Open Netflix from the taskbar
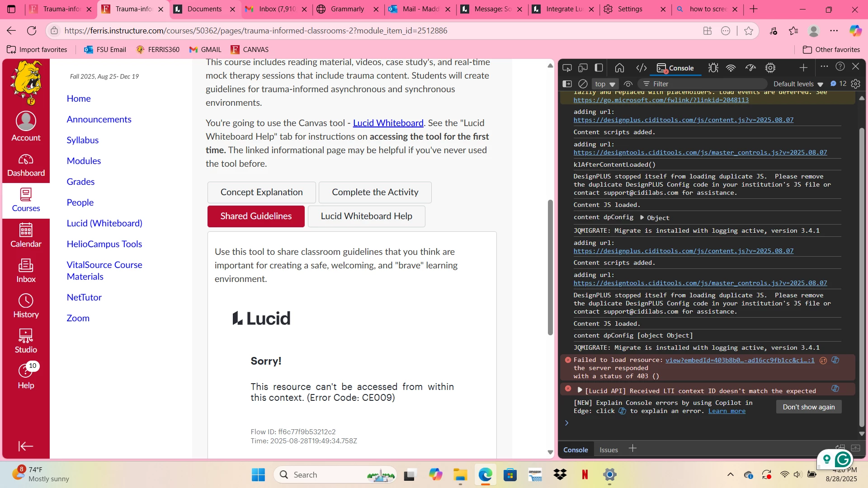868x488 pixels. [585, 475]
